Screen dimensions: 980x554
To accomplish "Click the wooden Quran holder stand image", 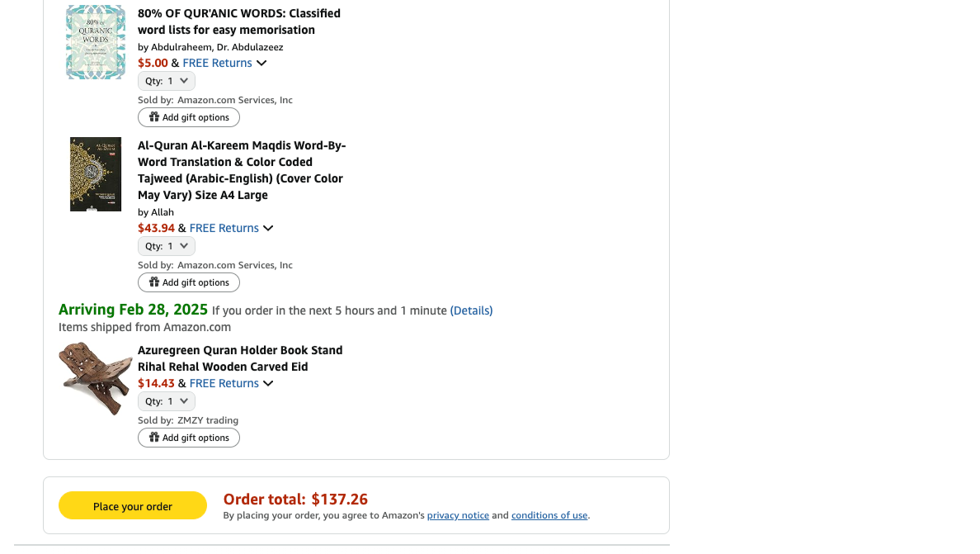I will pos(96,377).
